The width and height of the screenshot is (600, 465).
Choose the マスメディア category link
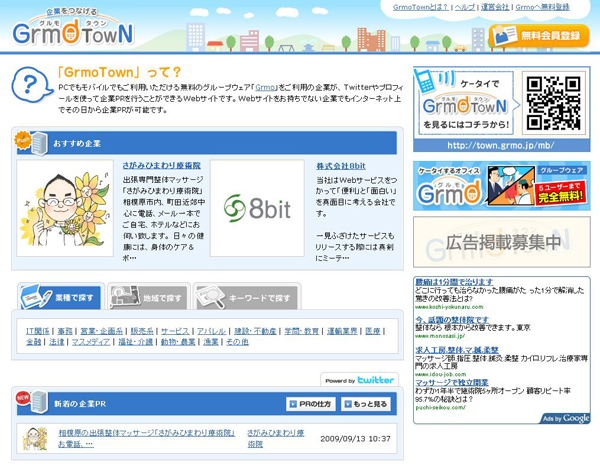(x=91, y=342)
